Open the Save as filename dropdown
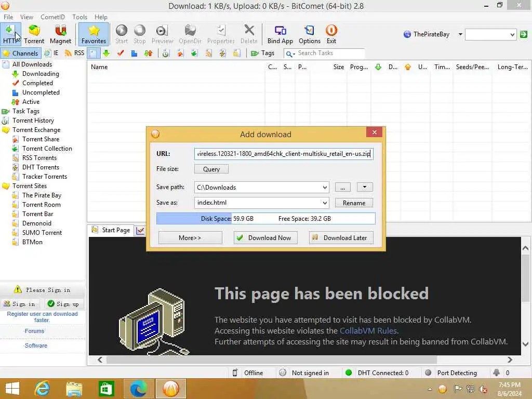This screenshot has height=399, width=532. coord(325,203)
